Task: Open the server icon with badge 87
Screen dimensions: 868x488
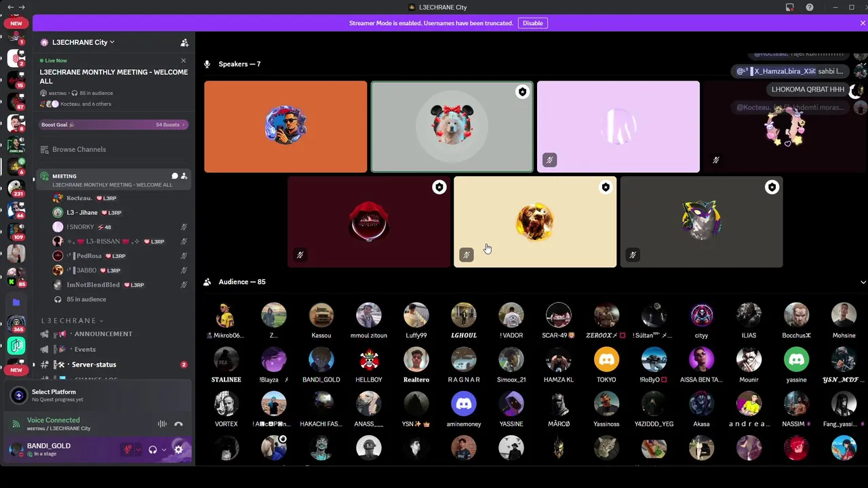Action: tap(16, 102)
